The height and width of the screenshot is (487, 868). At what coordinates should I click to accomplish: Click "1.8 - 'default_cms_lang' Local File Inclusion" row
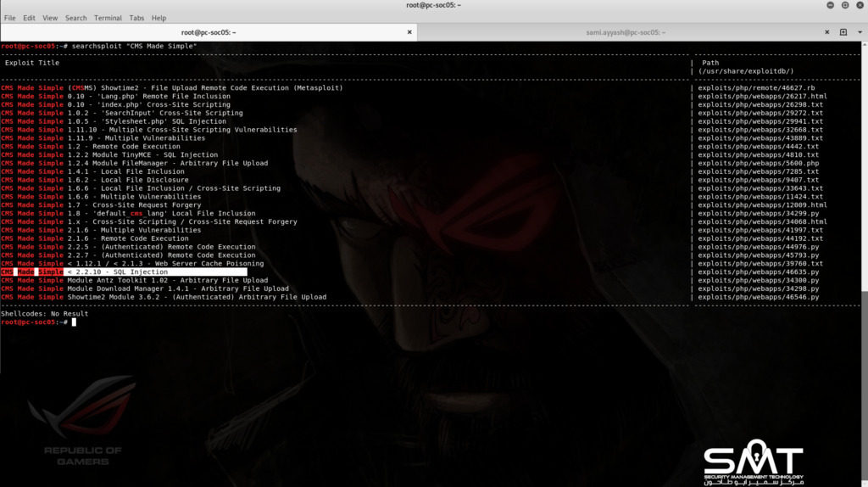128,213
